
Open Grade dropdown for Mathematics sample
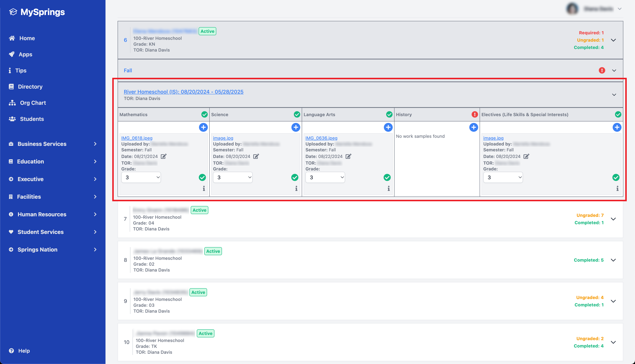click(x=141, y=177)
